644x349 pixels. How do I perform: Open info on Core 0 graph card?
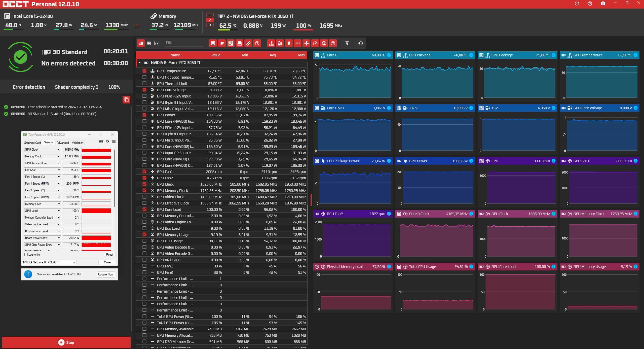pos(389,55)
